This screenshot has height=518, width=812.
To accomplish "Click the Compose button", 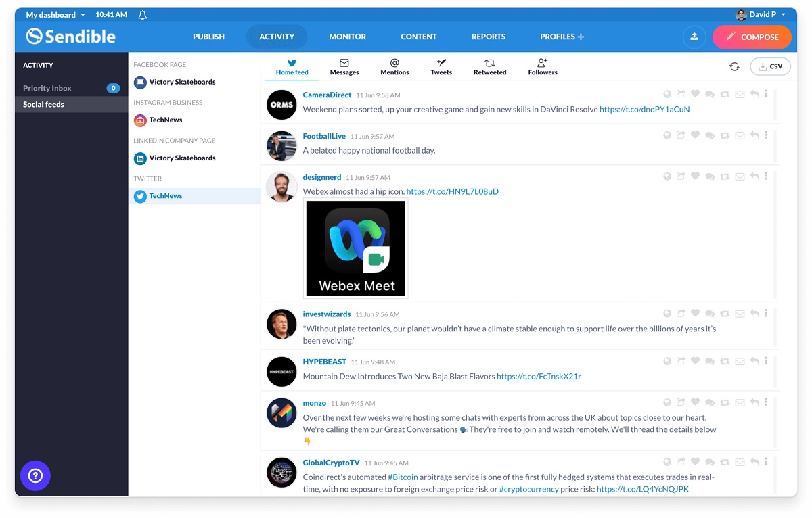I will 752,37.
